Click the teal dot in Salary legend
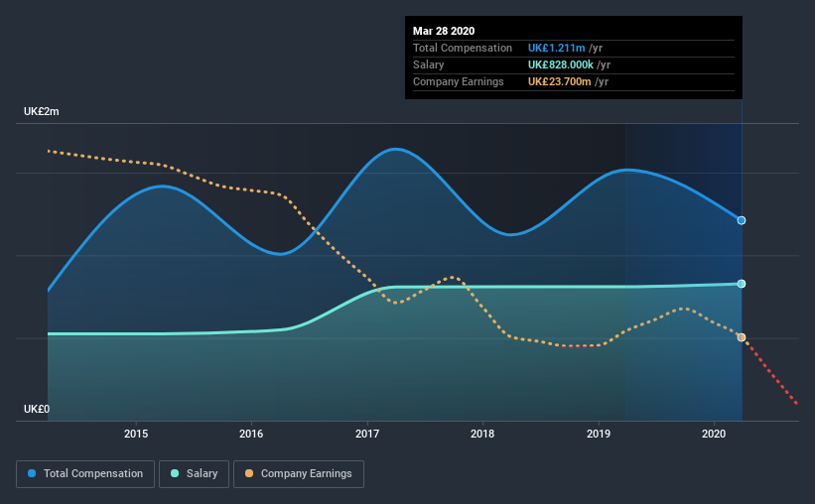This screenshot has width=815, height=504. [x=175, y=473]
